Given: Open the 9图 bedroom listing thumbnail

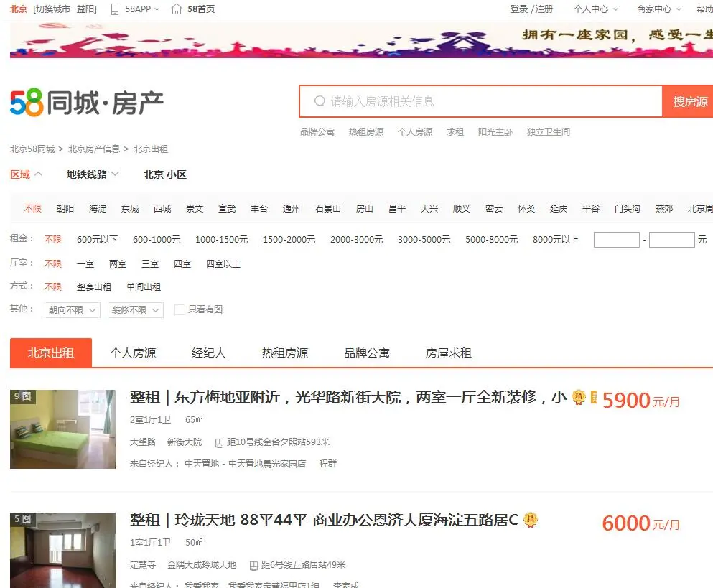Looking at the screenshot, I should point(62,429).
